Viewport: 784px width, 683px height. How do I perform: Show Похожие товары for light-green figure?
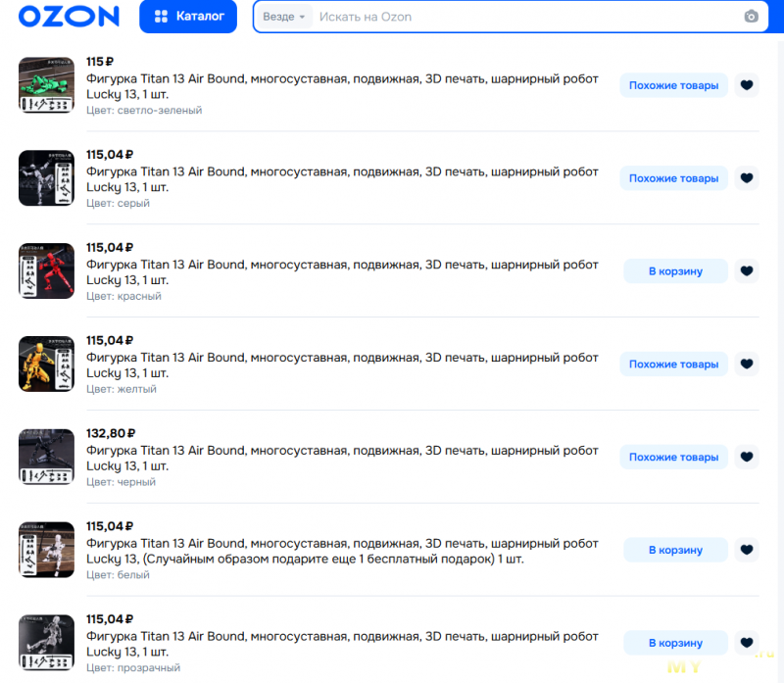click(673, 85)
